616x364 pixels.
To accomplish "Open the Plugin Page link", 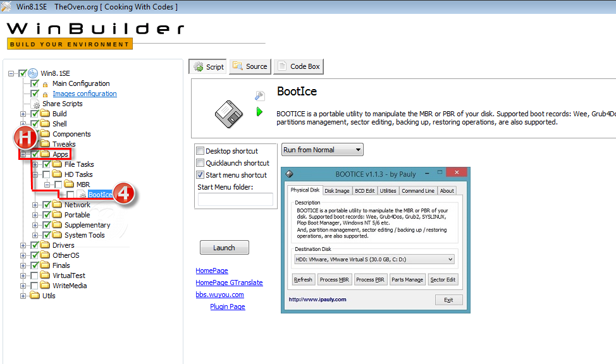I will (x=228, y=306).
